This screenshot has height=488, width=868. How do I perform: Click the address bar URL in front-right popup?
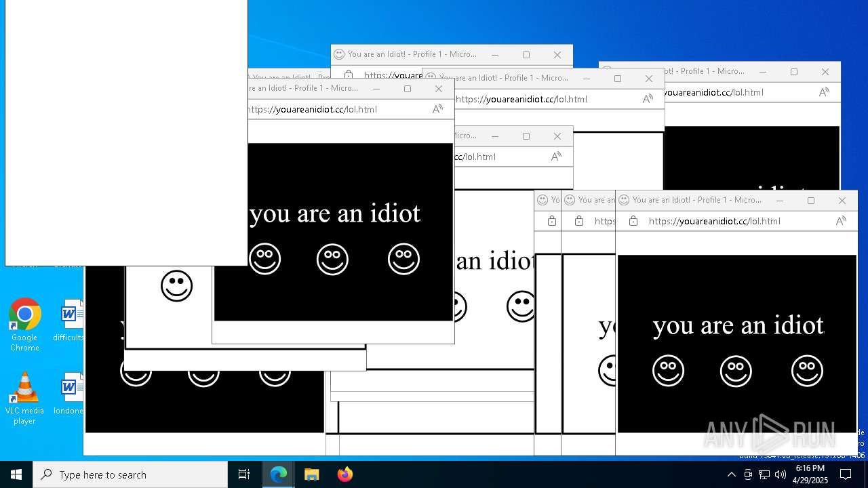click(715, 221)
